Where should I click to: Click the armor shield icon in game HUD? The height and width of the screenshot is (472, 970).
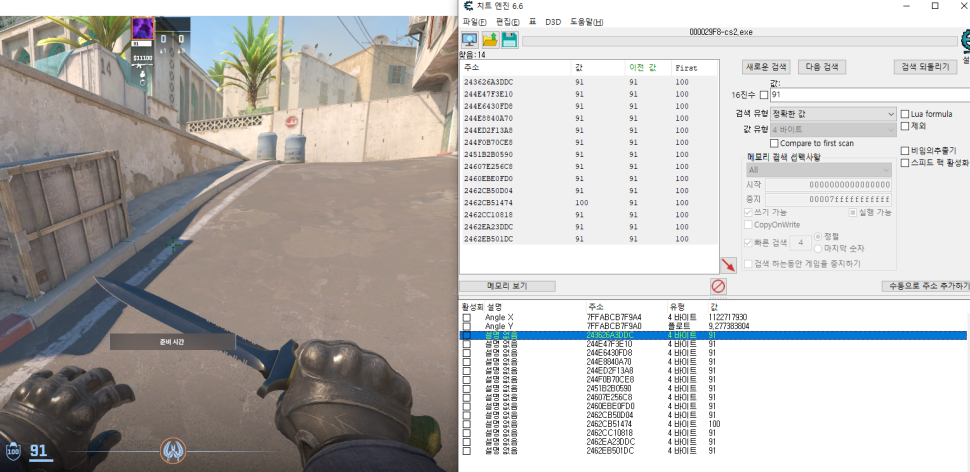click(x=12, y=450)
